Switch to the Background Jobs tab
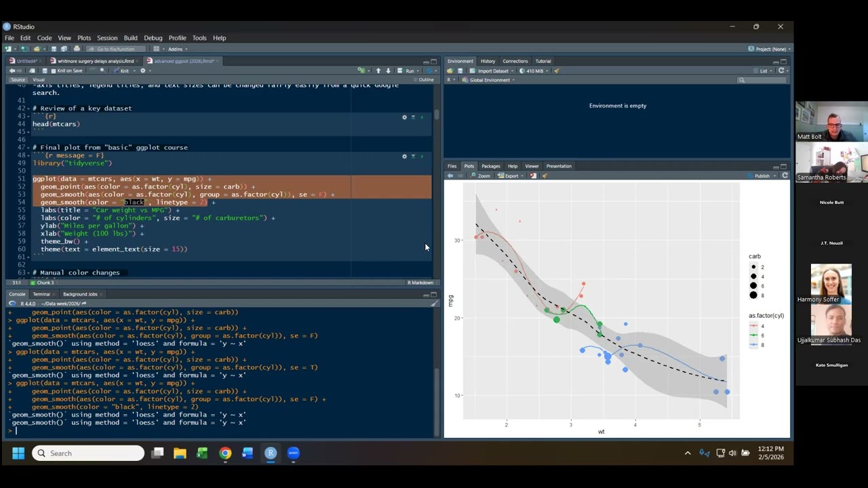The image size is (868, 488). [x=80, y=294]
